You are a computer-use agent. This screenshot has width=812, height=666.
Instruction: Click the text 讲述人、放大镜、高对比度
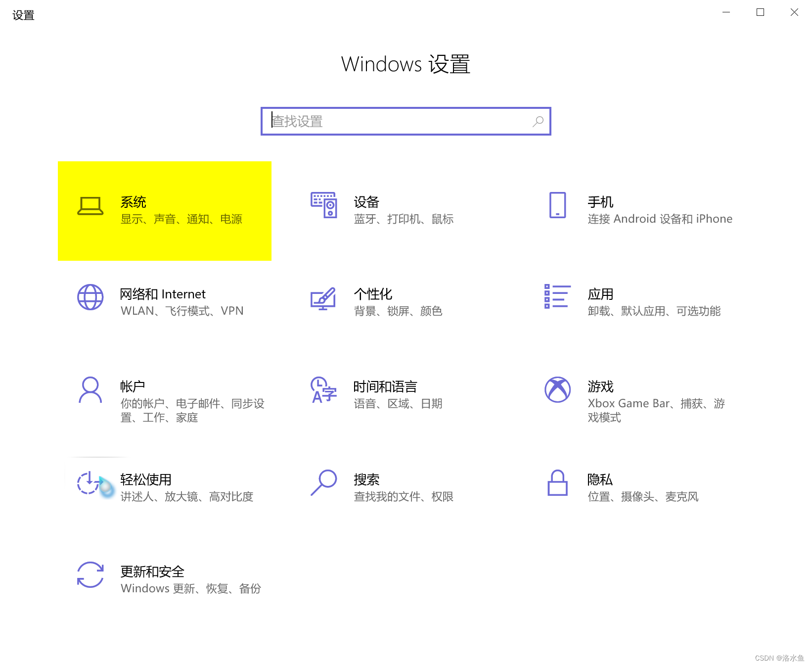(187, 497)
